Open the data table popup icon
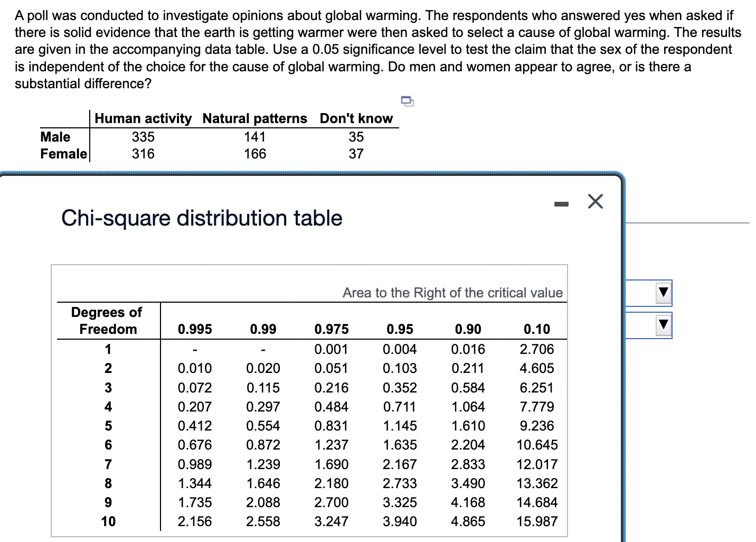 407,100
